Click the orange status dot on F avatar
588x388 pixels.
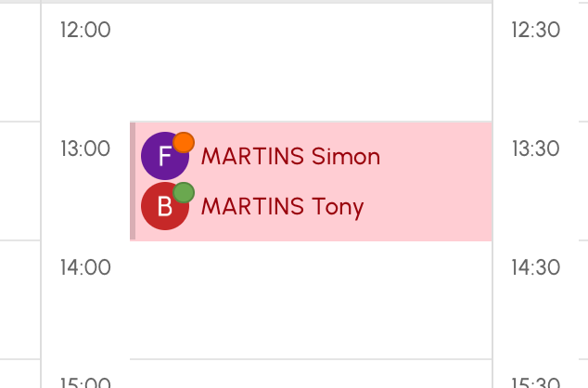pos(184,143)
